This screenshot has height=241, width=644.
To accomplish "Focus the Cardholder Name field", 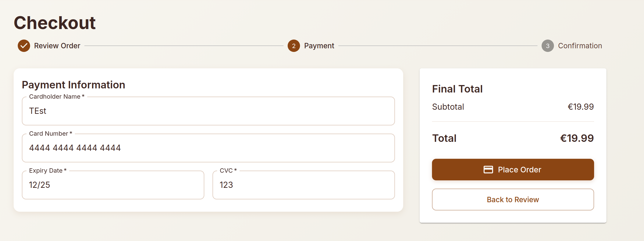I will 208,111.
